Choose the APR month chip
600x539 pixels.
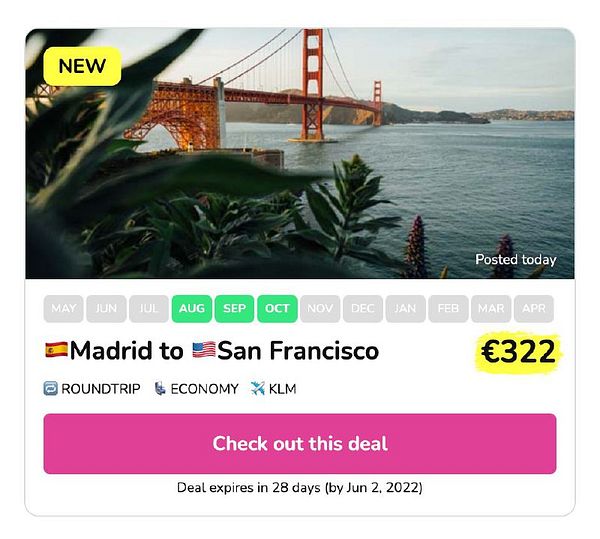[x=534, y=309]
